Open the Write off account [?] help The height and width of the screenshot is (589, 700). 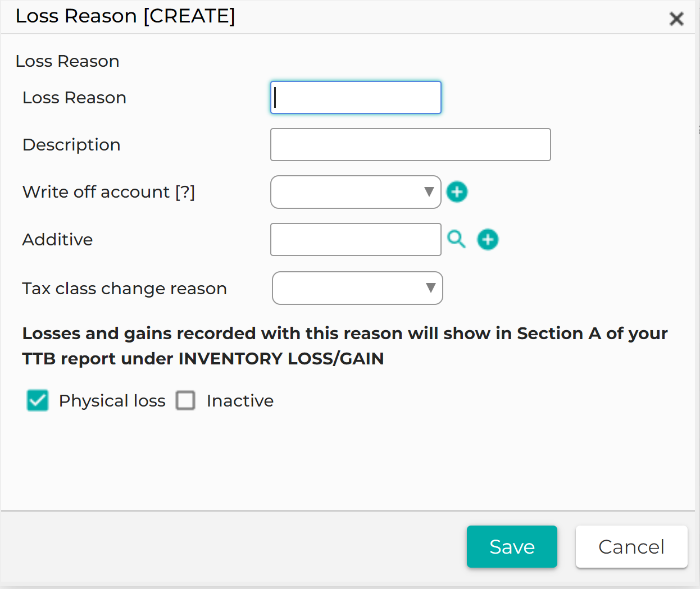point(185,192)
